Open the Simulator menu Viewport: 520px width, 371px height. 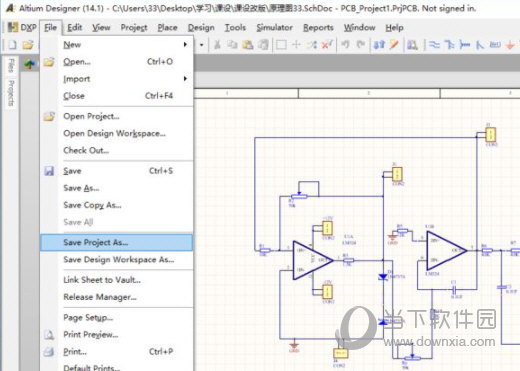[x=274, y=27]
